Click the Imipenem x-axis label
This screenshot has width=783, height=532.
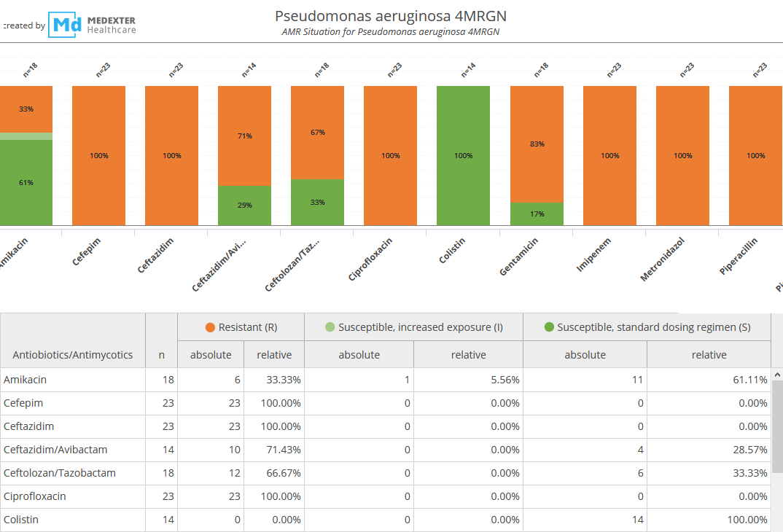point(593,257)
